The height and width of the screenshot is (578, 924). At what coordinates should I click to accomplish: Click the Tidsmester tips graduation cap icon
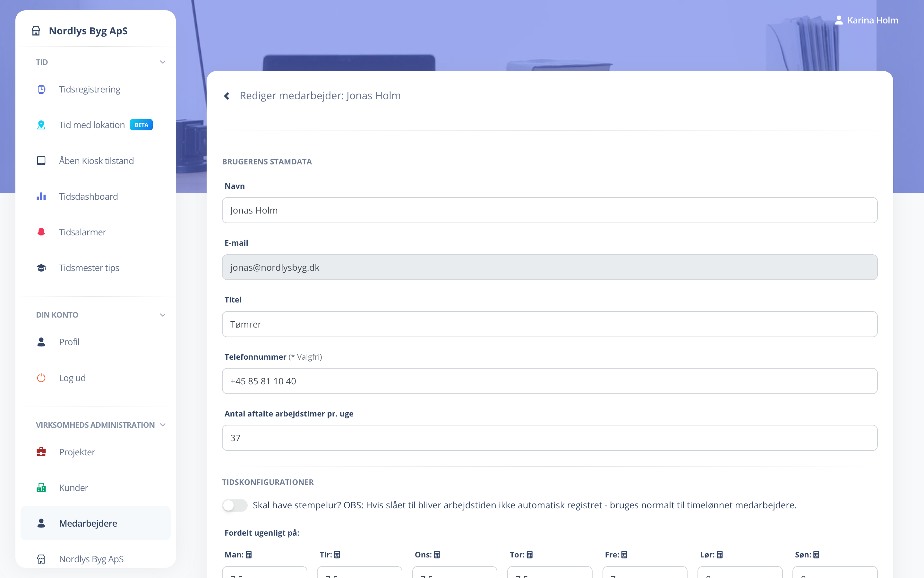(x=41, y=267)
